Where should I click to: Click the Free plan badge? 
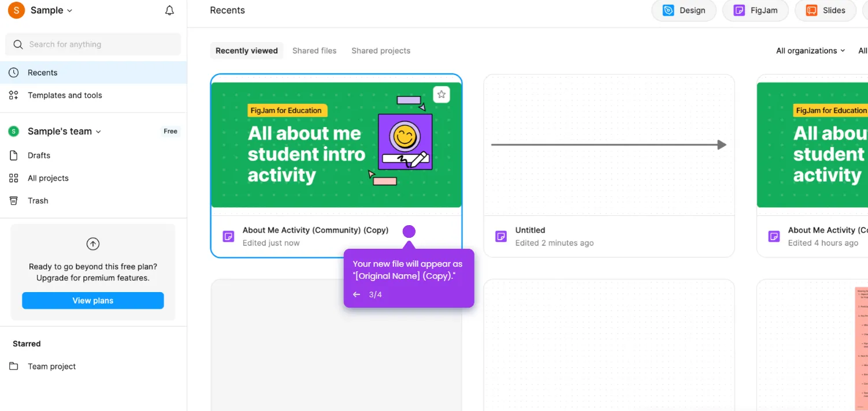pos(170,132)
